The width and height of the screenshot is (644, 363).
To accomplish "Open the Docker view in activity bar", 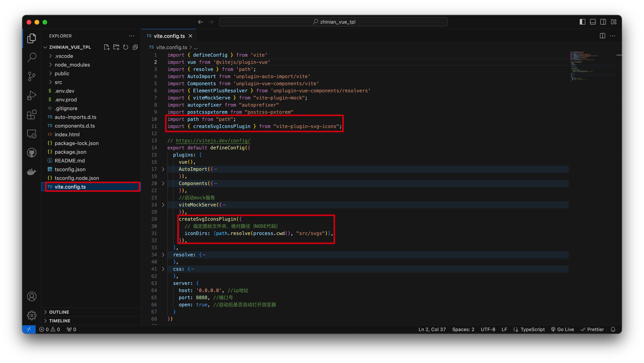I will click(32, 172).
